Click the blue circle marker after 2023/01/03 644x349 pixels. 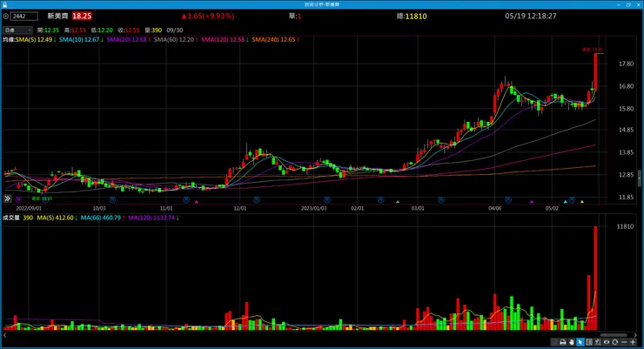[x=327, y=200]
